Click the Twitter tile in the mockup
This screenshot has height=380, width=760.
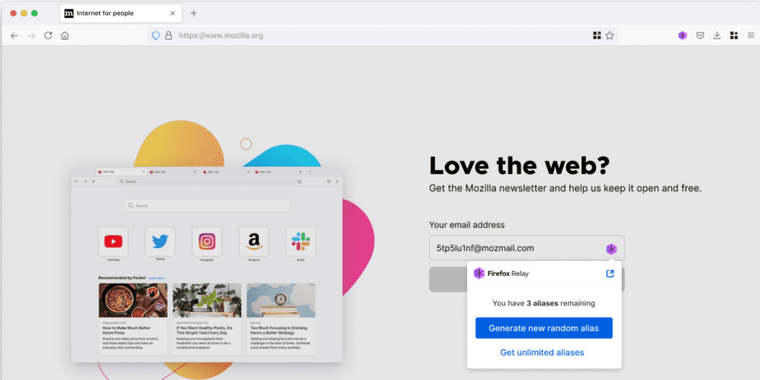(160, 241)
